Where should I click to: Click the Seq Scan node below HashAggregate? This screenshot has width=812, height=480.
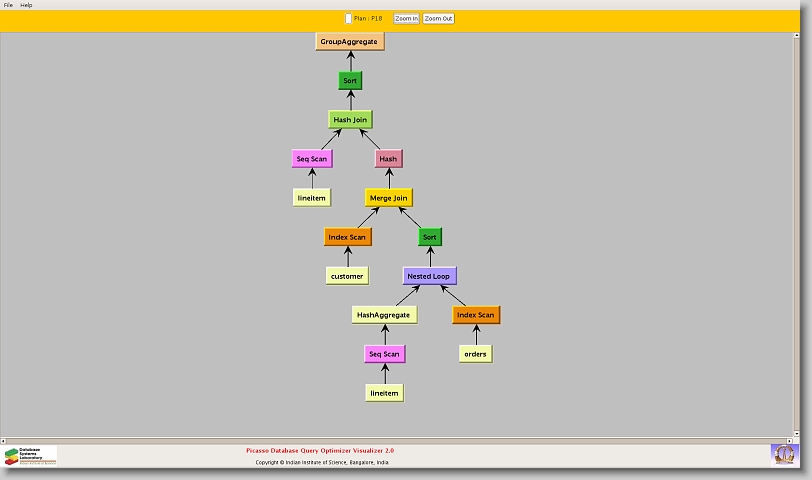(x=384, y=354)
